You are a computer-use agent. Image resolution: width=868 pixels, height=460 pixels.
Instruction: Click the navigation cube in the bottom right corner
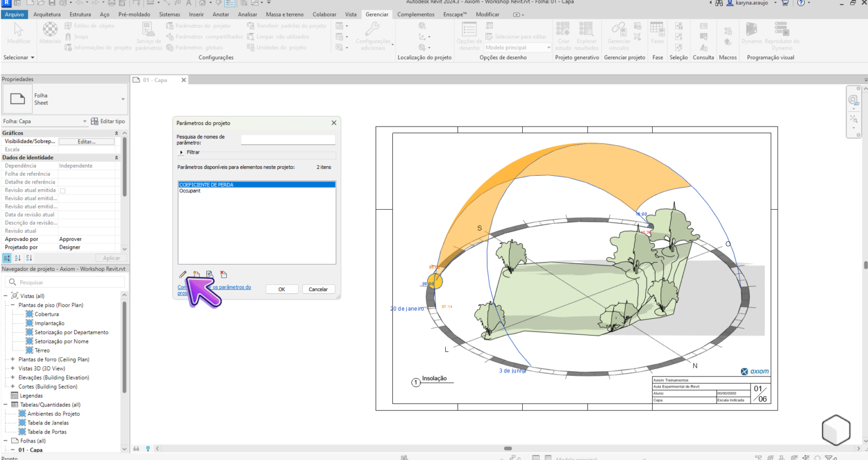836,430
